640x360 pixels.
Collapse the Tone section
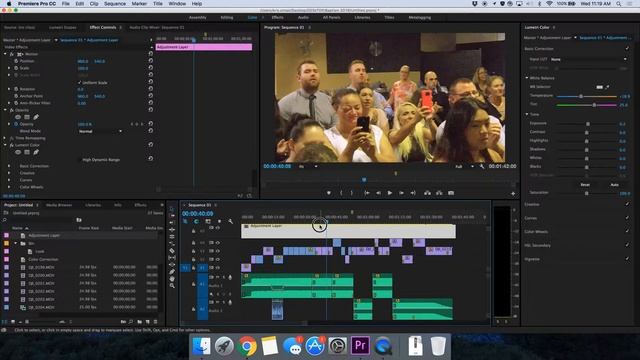click(x=527, y=114)
